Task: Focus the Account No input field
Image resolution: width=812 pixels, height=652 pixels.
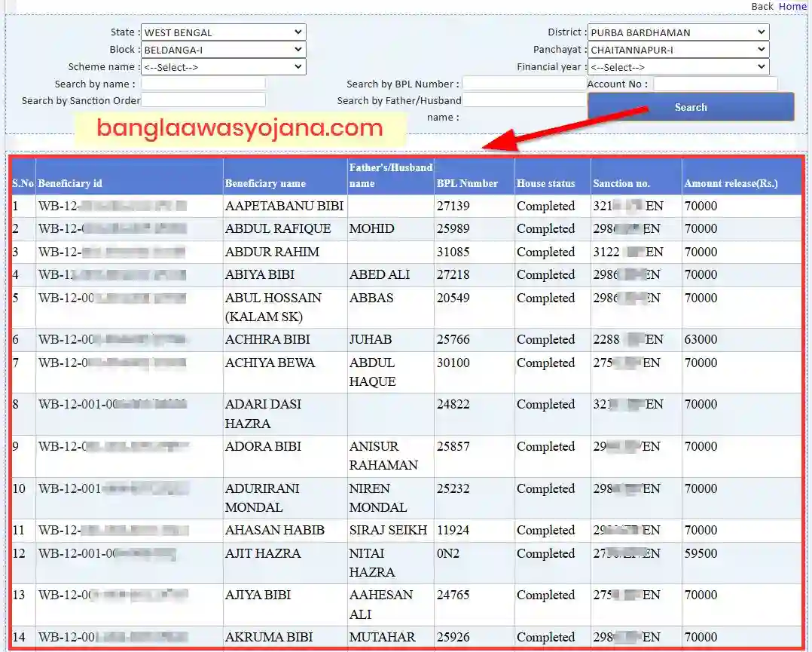Action: [715, 84]
